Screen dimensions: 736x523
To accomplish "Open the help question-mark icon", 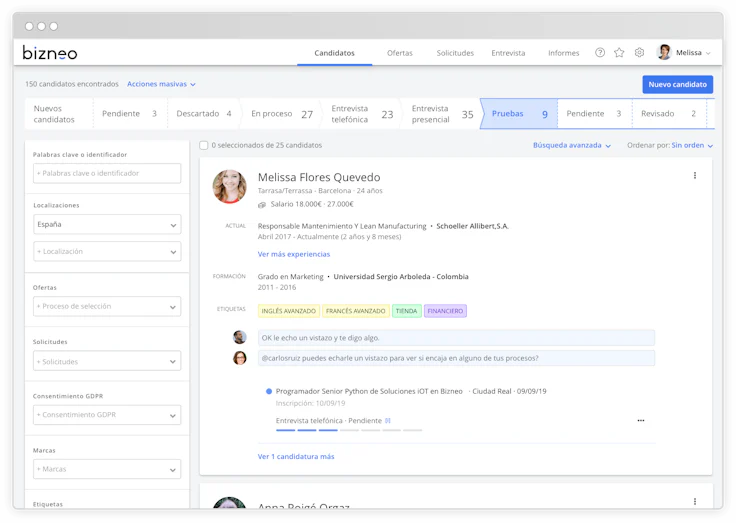I will point(600,53).
